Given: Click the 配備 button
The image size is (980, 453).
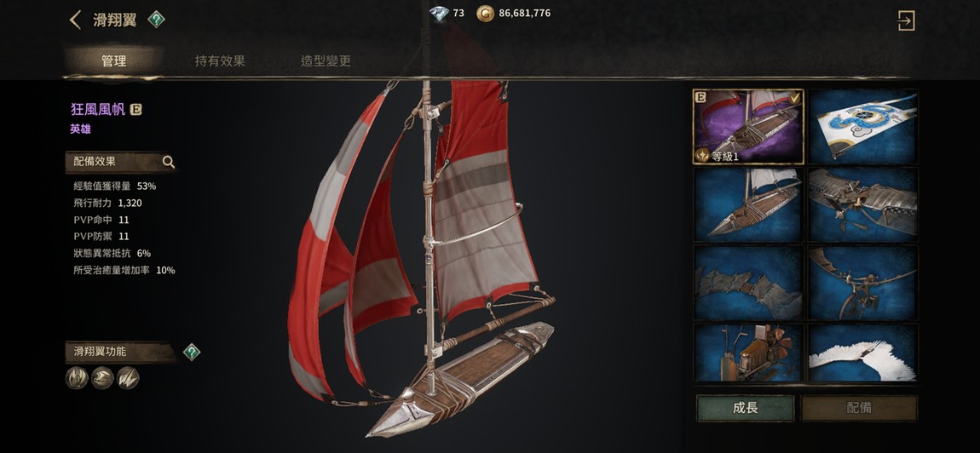Looking at the screenshot, I should point(859,408).
